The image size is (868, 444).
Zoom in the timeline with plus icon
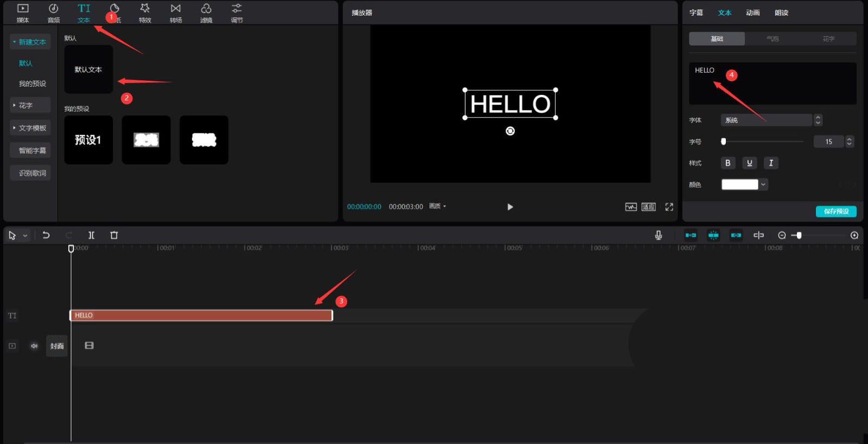pos(854,235)
